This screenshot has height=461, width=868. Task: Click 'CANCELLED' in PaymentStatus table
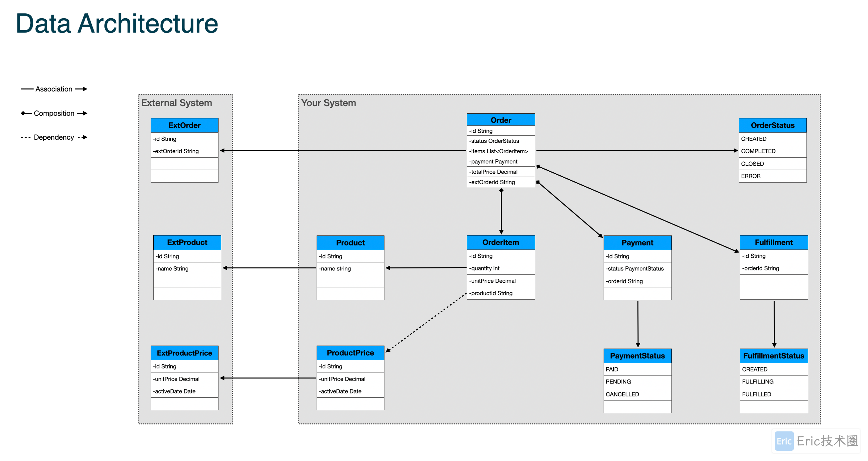click(x=638, y=394)
